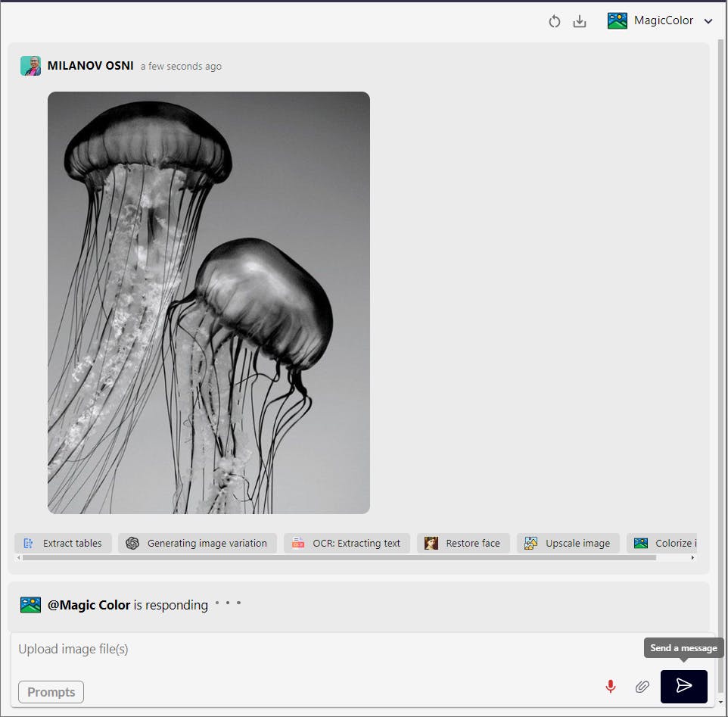728x717 pixels.
Task: Click the right arrow of suggestions scrollbar
Action: click(x=692, y=558)
